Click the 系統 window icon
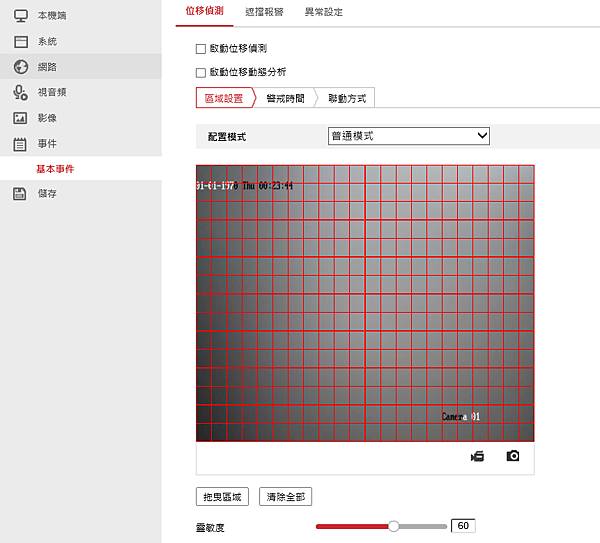 21,42
